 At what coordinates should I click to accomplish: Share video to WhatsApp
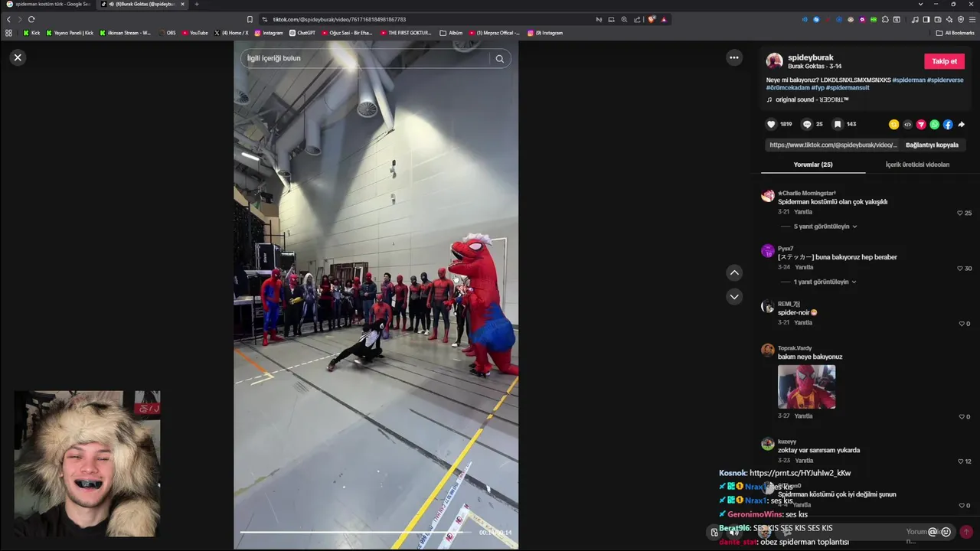pos(934,124)
